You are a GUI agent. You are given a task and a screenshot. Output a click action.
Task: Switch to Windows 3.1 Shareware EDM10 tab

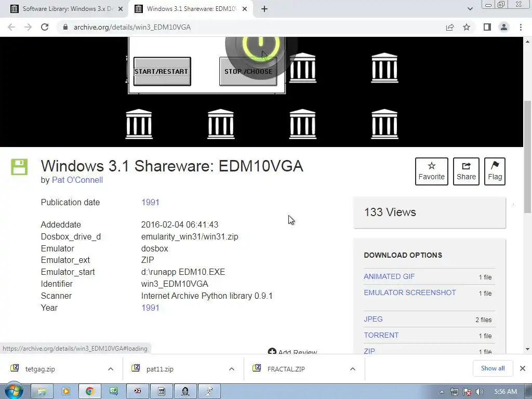[x=190, y=9]
